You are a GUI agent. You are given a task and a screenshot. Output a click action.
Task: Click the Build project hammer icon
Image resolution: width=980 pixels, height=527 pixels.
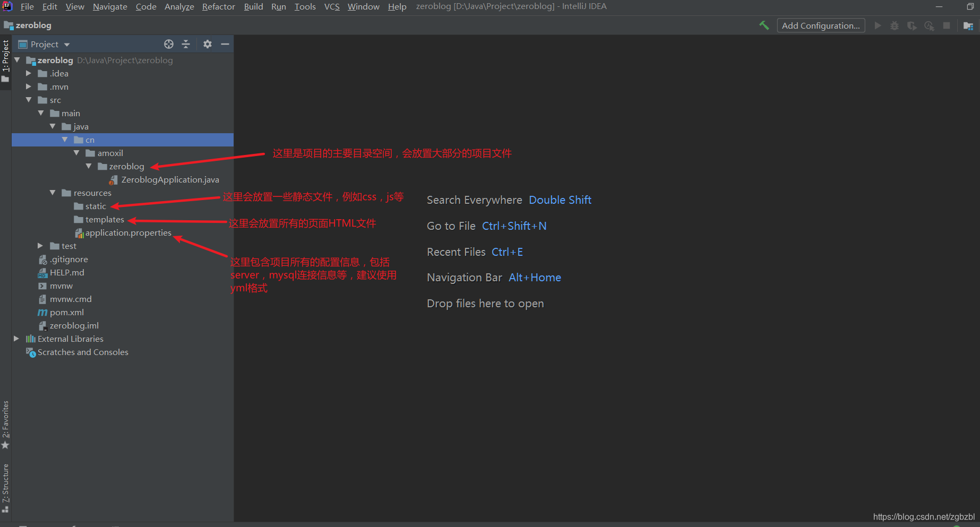[764, 25]
